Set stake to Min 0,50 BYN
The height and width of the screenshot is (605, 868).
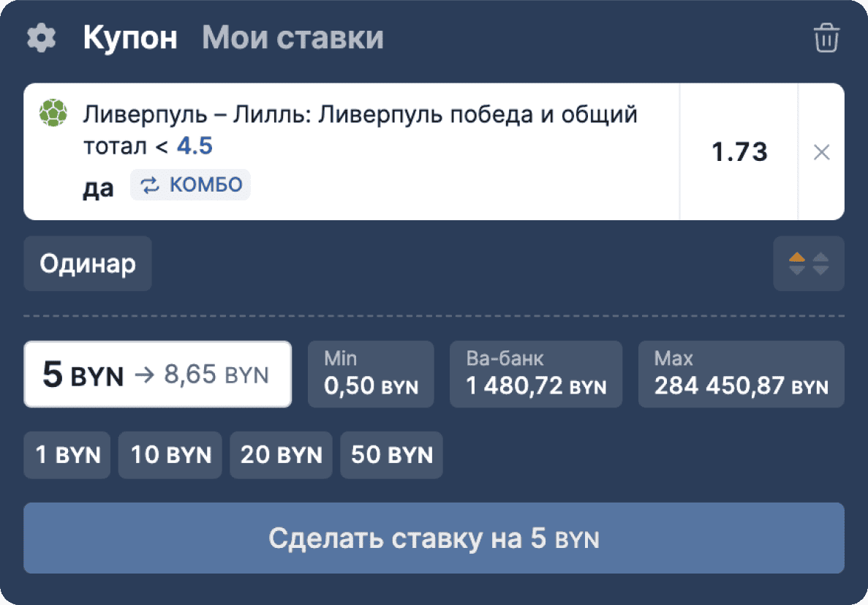click(x=371, y=374)
